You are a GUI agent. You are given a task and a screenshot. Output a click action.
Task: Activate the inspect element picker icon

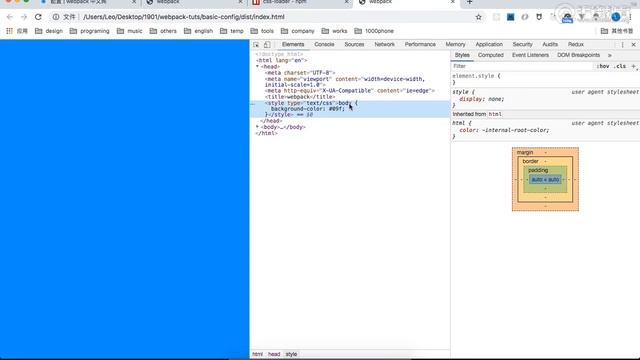tap(256, 44)
